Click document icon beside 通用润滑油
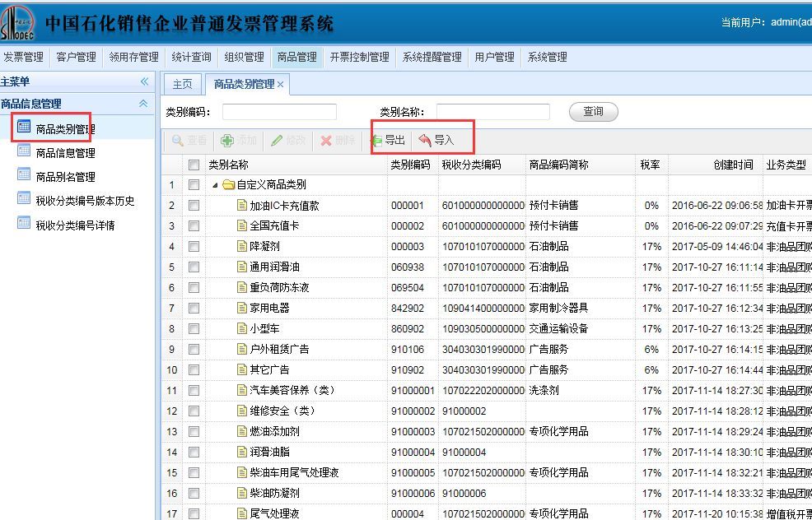The width and height of the screenshot is (812, 520). click(x=242, y=267)
